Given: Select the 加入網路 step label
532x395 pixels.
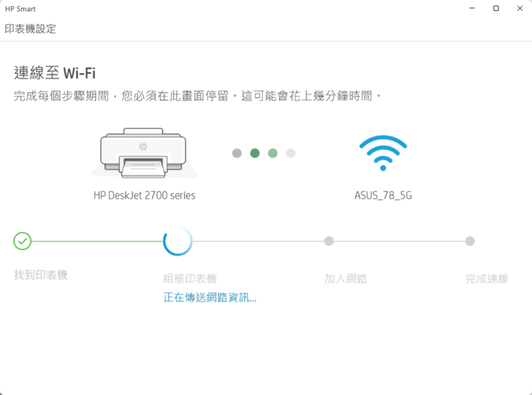Looking at the screenshot, I should (x=346, y=279).
